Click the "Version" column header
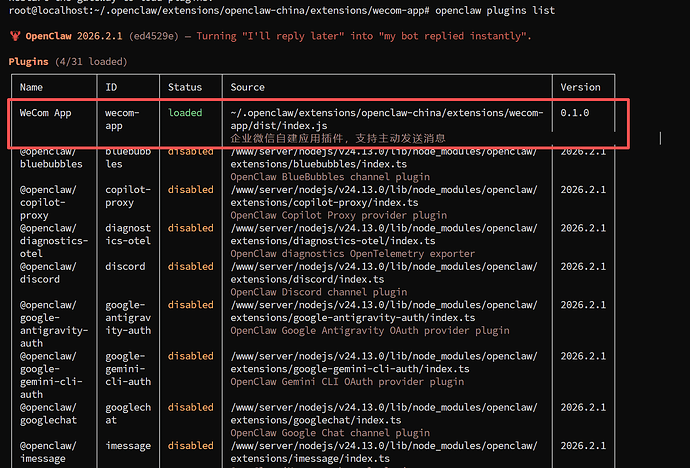690x468 pixels. coord(580,87)
